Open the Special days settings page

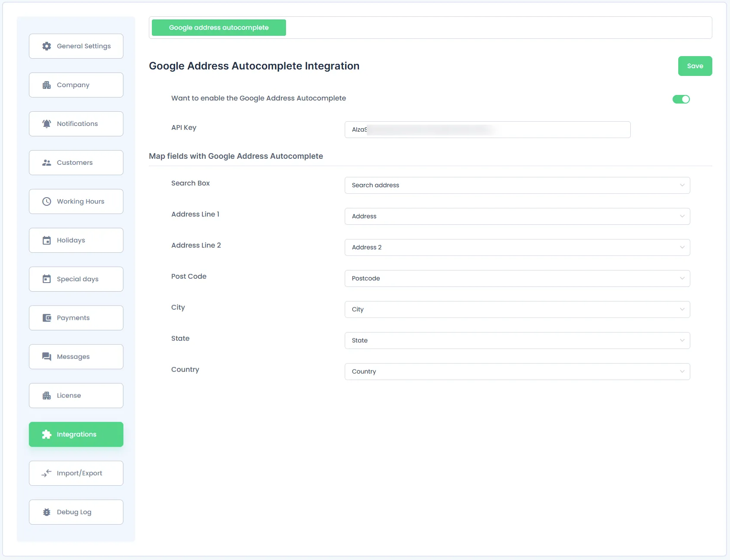[76, 279]
